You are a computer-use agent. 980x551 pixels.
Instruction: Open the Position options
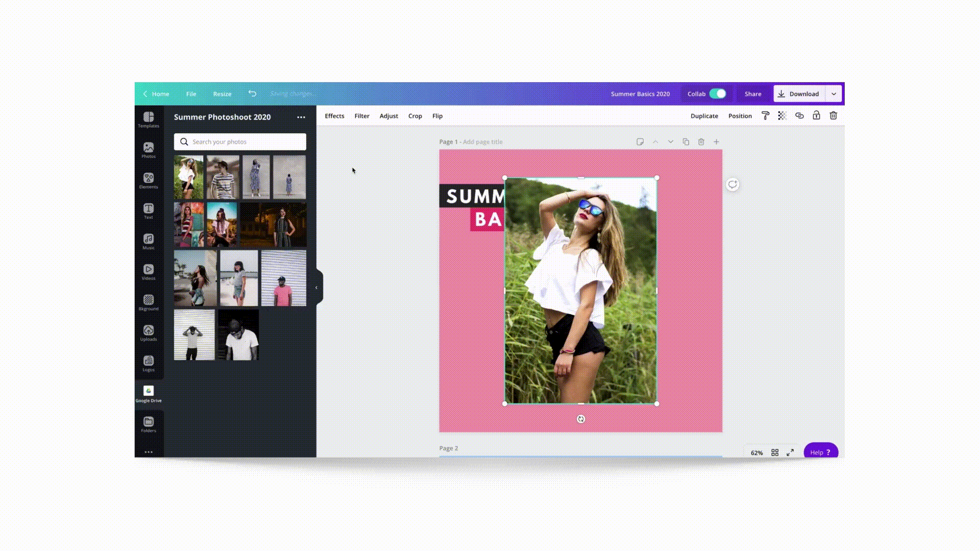740,116
